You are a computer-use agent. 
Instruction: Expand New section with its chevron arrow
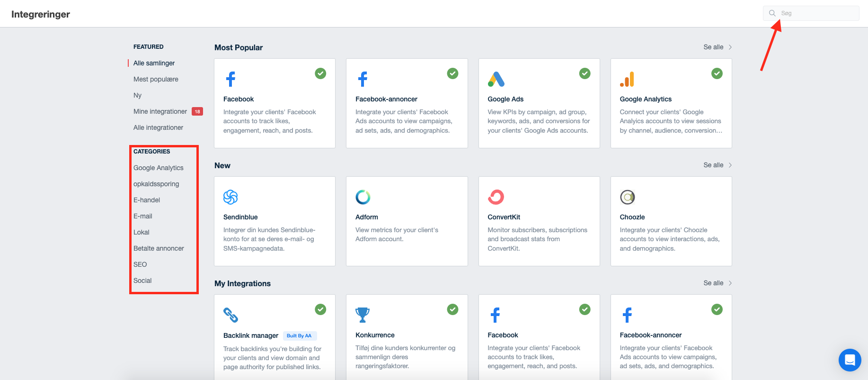(x=730, y=165)
